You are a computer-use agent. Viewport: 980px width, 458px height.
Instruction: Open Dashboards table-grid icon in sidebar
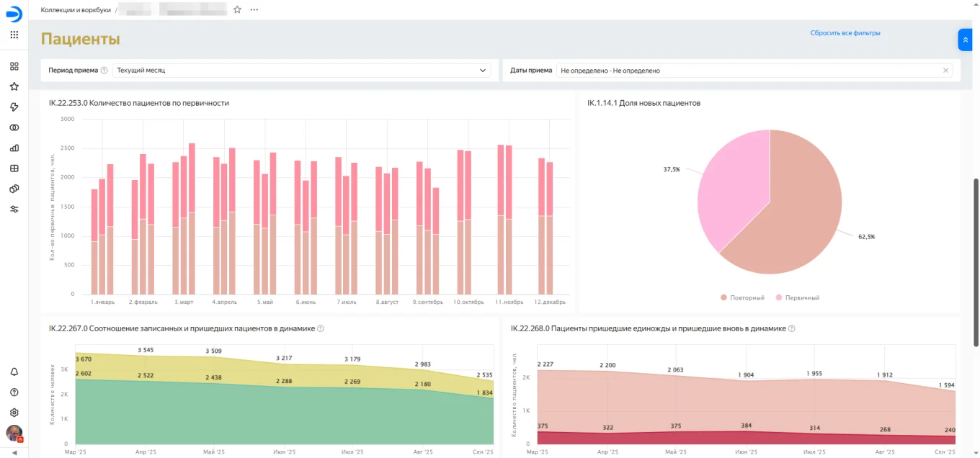coord(14,169)
